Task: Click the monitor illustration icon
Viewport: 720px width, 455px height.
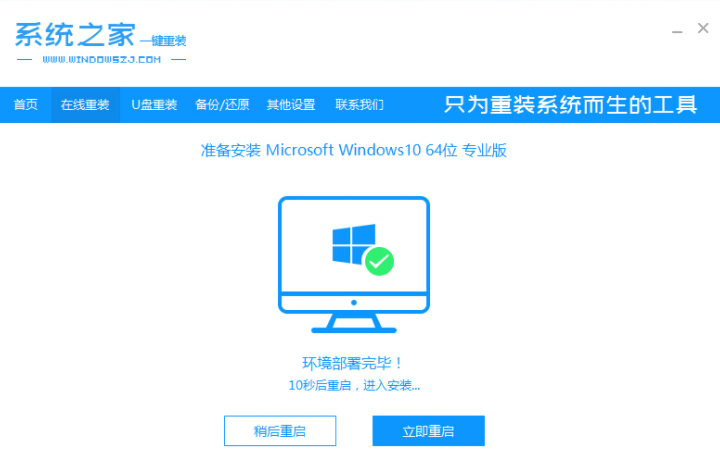Action: click(x=354, y=265)
